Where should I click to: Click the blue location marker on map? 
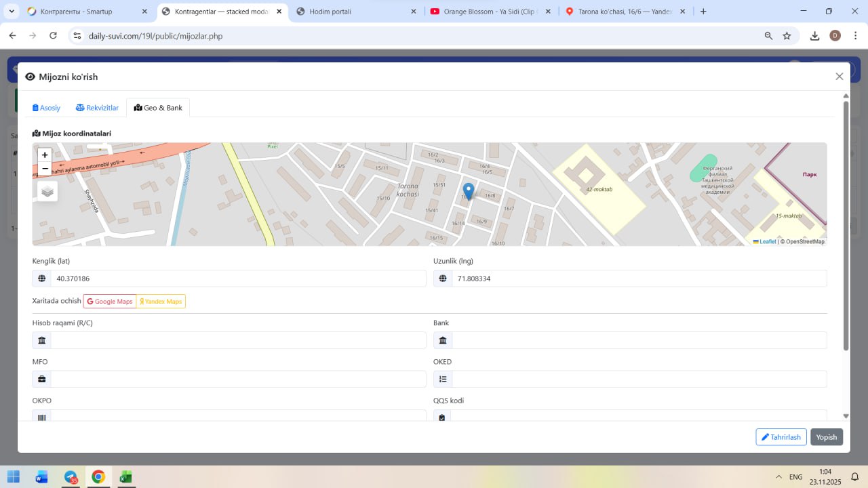(468, 190)
